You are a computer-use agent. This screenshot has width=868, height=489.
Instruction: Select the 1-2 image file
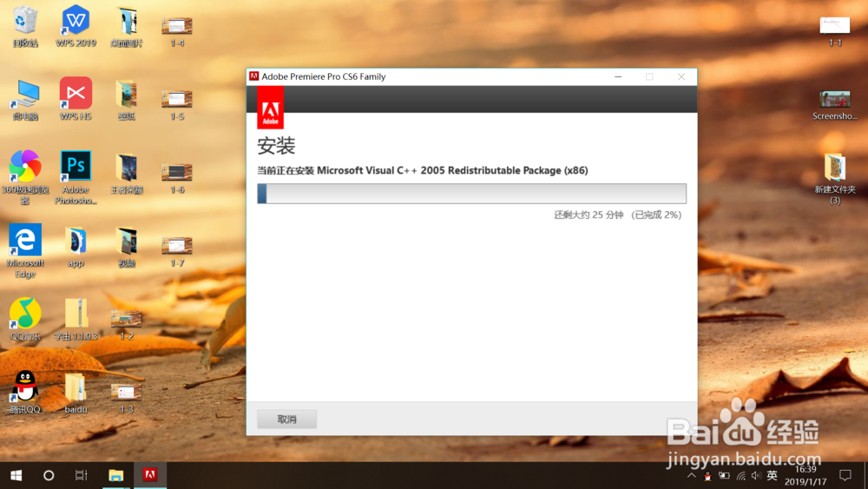pyautogui.click(x=126, y=325)
